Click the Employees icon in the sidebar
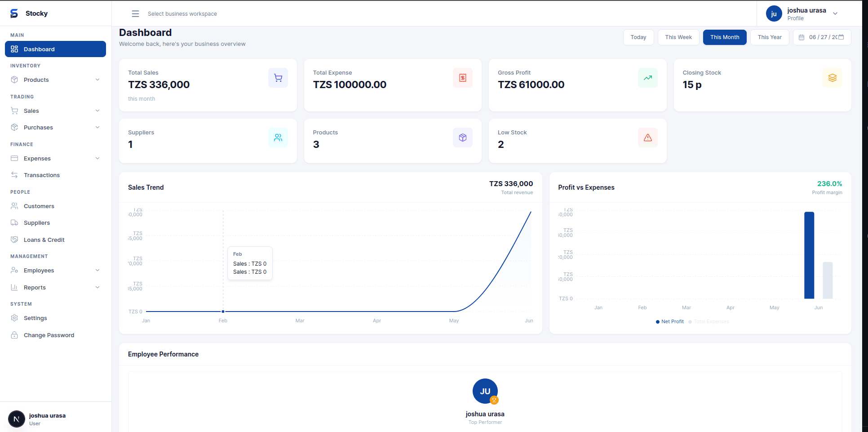868x432 pixels. 14,270
